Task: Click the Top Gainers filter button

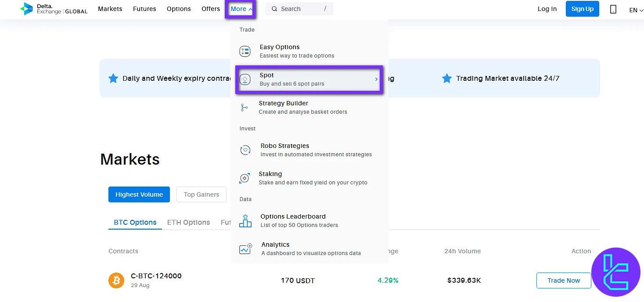Action: point(201,194)
